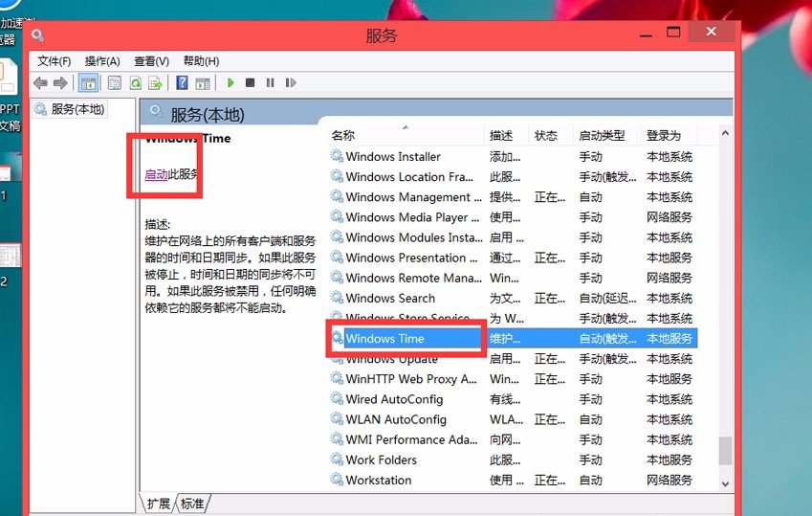Open the 查看(V) menu

(x=151, y=61)
